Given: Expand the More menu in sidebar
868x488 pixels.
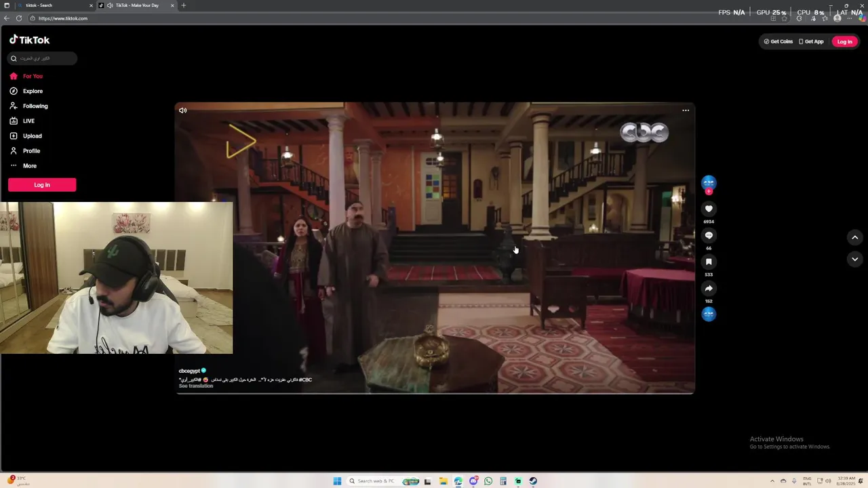Looking at the screenshot, I should click(x=23, y=165).
